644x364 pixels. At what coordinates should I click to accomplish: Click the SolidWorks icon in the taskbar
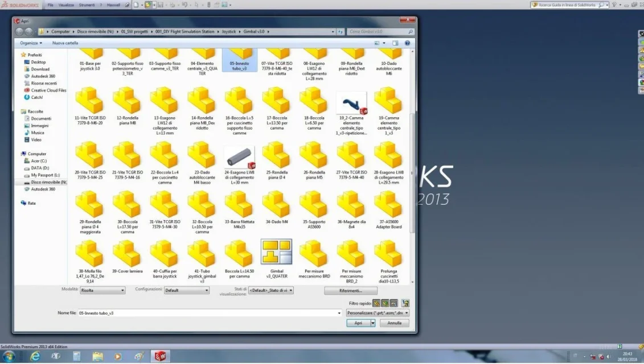(160, 356)
